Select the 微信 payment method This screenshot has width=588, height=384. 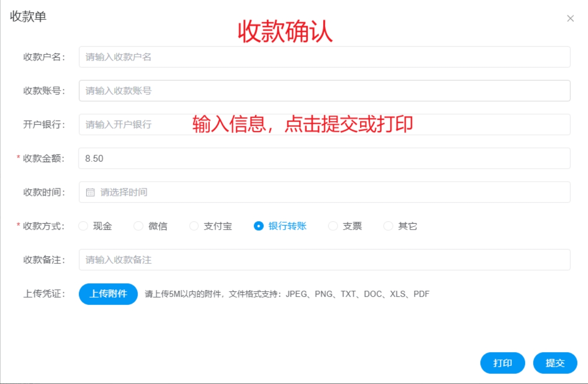coord(138,226)
